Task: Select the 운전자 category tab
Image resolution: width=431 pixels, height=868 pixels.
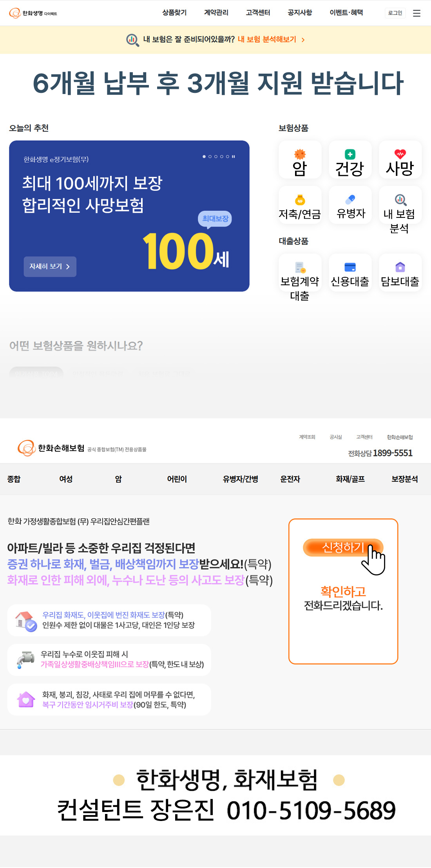Action: point(290,479)
